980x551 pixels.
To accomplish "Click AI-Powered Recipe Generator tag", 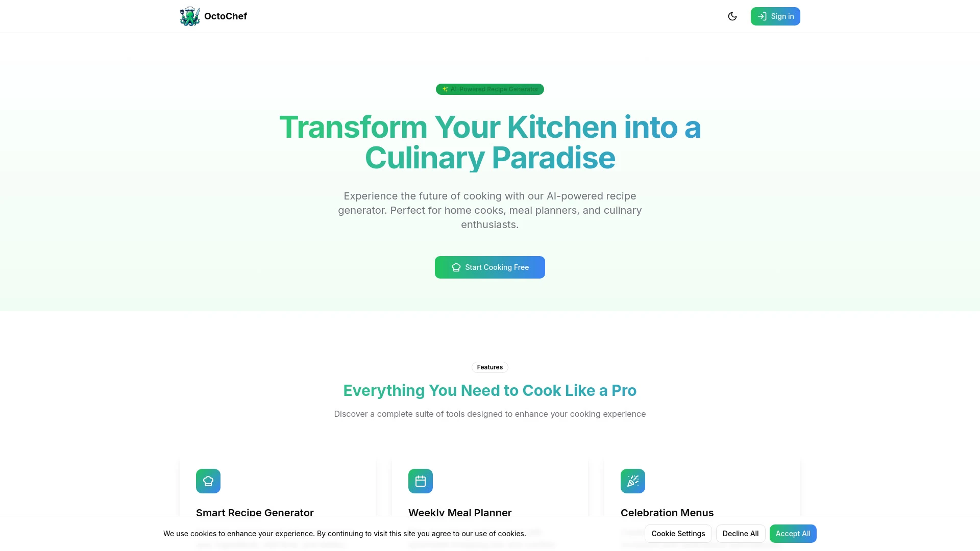I will [x=490, y=89].
